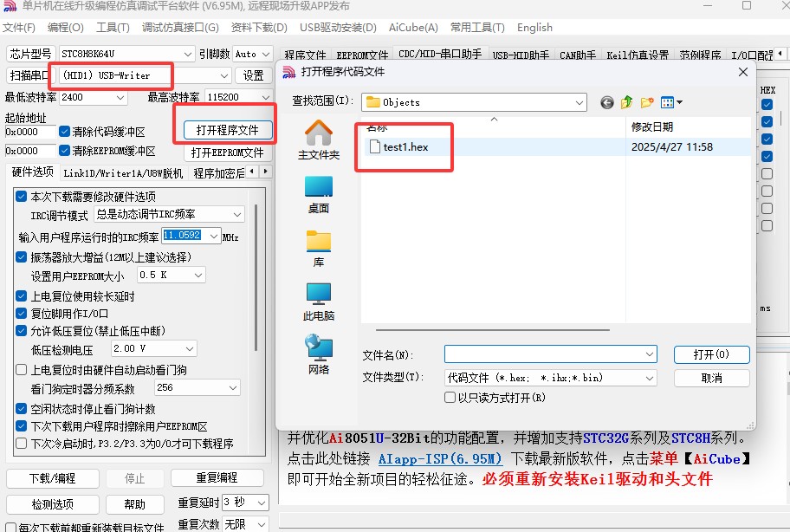Open the IRC frequency 11.0592 dropdown
This screenshot has height=532, width=790.
[x=191, y=236]
